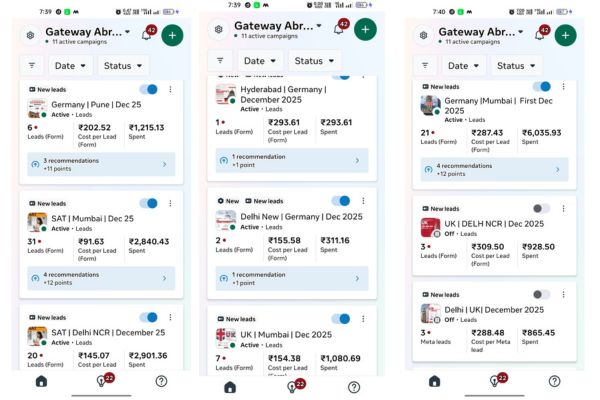Open 1 recommendation banner under Hyderabad campaign
This screenshot has width=600, height=400.
(292, 160)
